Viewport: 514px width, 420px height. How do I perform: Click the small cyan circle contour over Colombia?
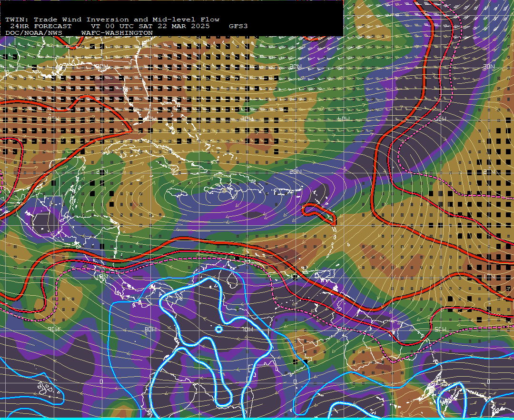pyautogui.click(x=218, y=329)
